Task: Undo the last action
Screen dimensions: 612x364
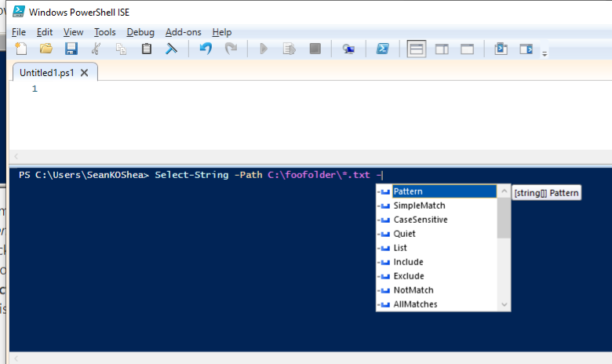Action: [206, 49]
